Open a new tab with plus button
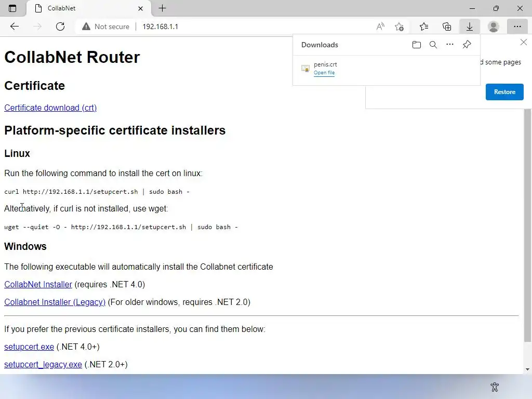532x399 pixels. (162, 8)
